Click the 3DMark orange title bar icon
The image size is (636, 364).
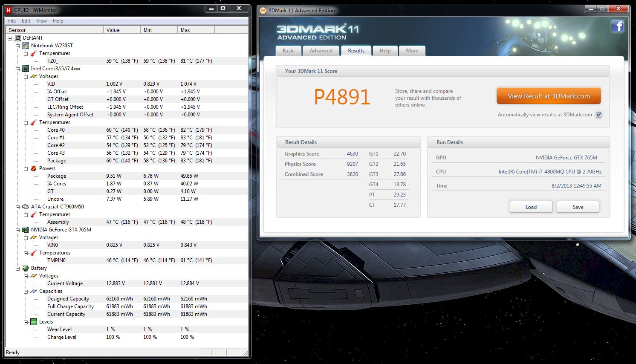pos(263,10)
